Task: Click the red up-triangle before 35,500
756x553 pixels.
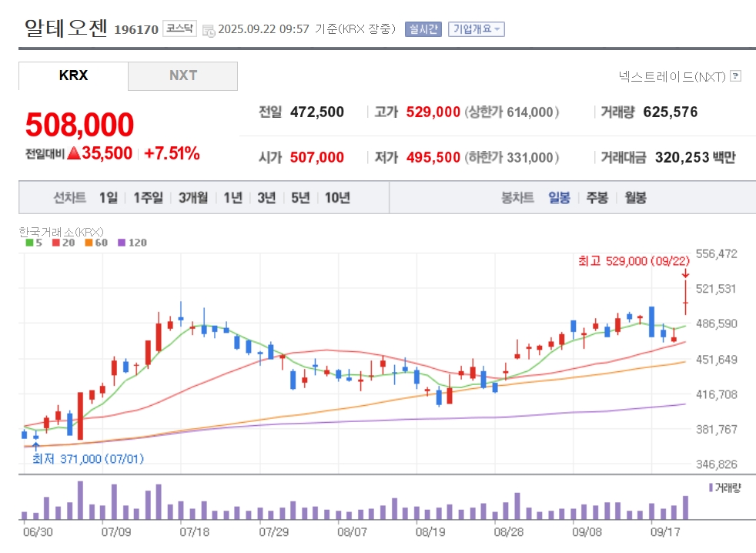Action: point(74,153)
